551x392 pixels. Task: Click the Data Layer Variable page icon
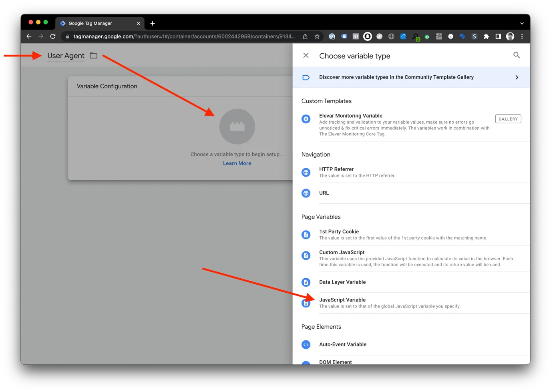click(x=306, y=282)
